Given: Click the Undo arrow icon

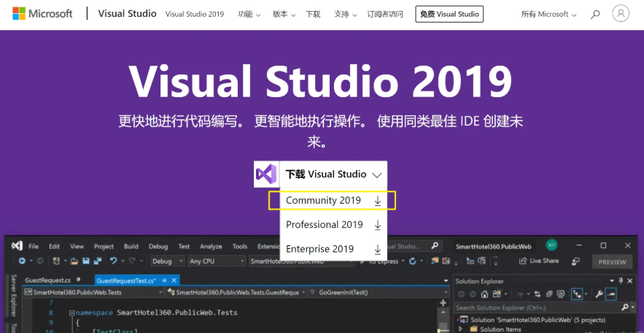Looking at the screenshot, I should 114,261.
